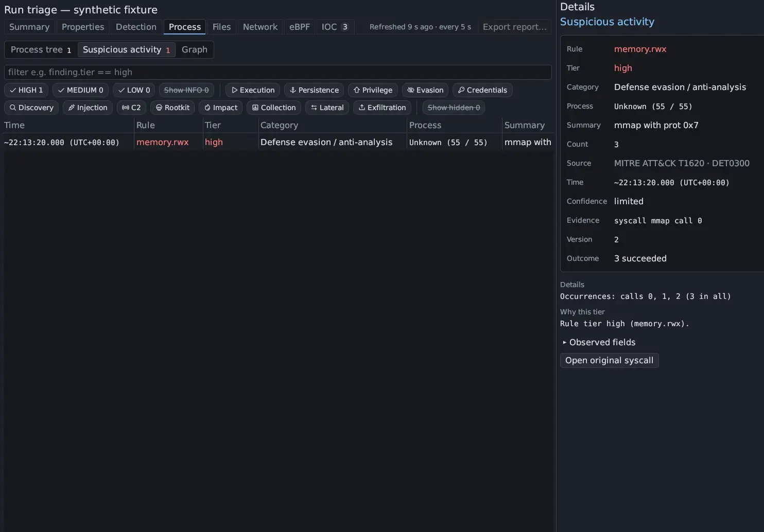Viewport: 764px width, 532px height.
Task: Filter by Privilege category chip
Action: pos(373,90)
